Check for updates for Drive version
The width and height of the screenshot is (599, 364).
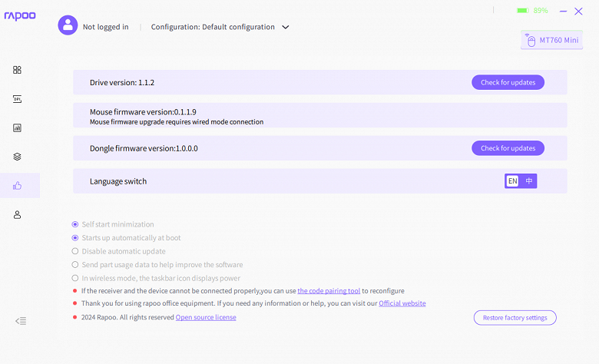[508, 83]
